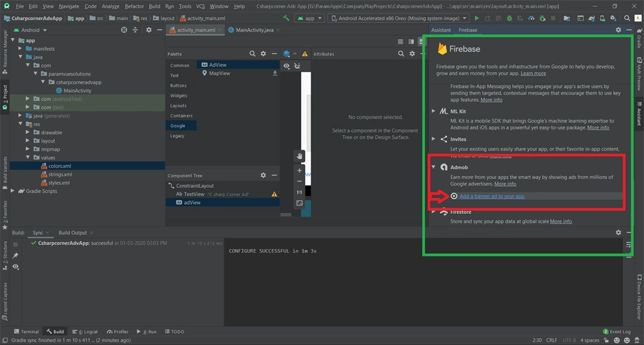Open the Android project view dropdown
Viewport: 644px width, 345px height.
[x=30, y=30]
